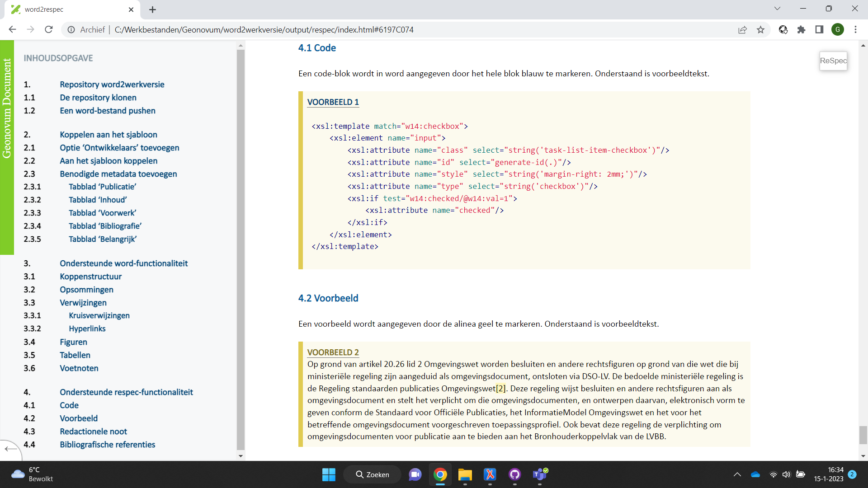Open File Explorer from taskbar
The height and width of the screenshot is (488, 868).
[465, 474]
